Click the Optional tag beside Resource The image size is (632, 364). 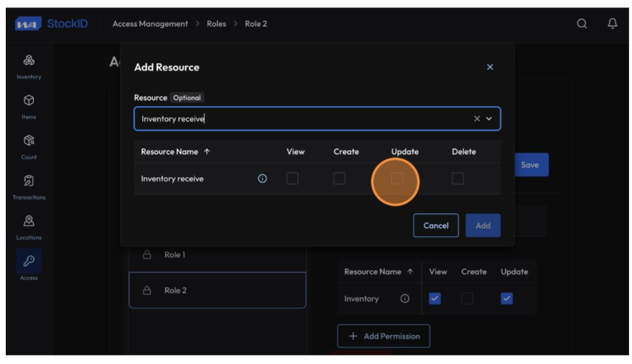point(187,98)
